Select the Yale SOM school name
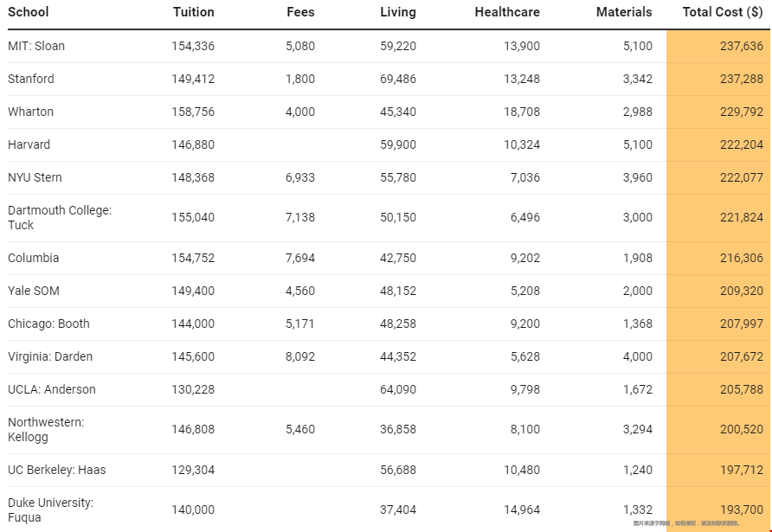Image resolution: width=772 pixels, height=532 pixels. click(34, 291)
